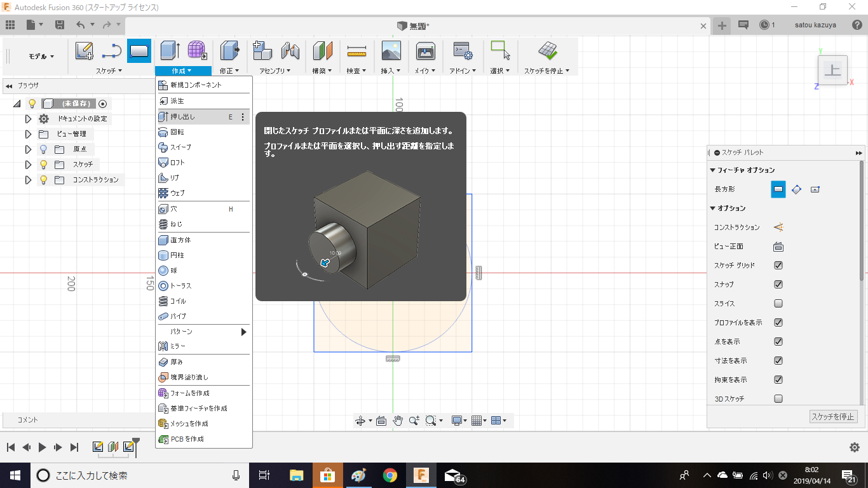
Task: Click the Select tool icon
Action: (501, 51)
